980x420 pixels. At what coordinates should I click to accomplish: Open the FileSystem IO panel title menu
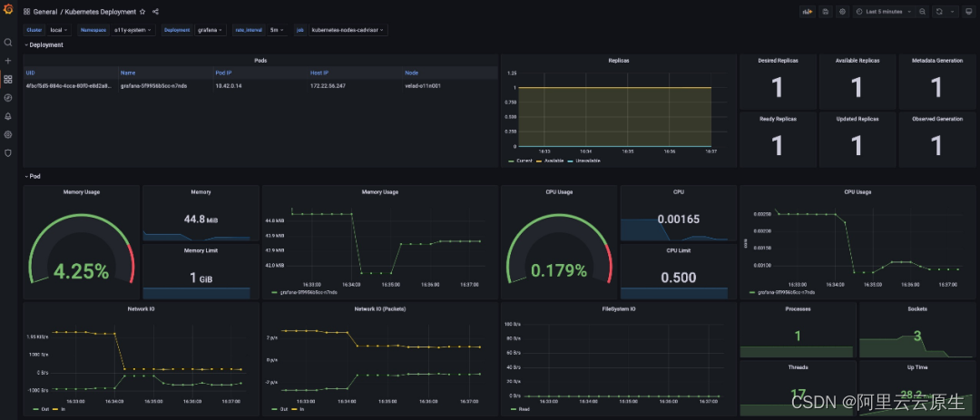click(x=619, y=308)
